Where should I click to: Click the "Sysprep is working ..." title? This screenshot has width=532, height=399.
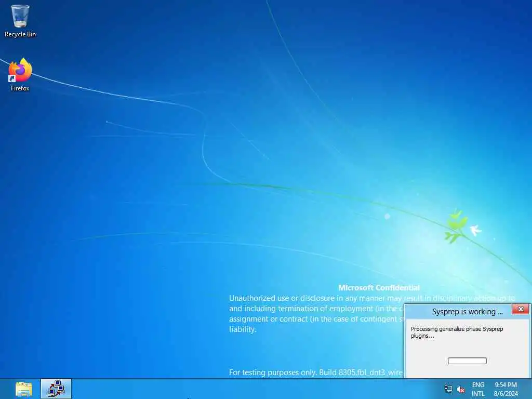click(x=467, y=312)
